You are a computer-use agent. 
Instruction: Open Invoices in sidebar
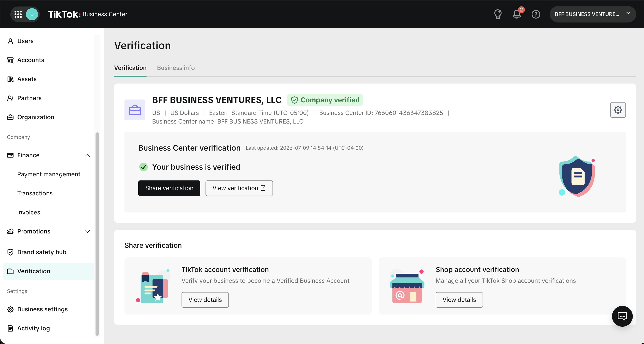coord(29,212)
